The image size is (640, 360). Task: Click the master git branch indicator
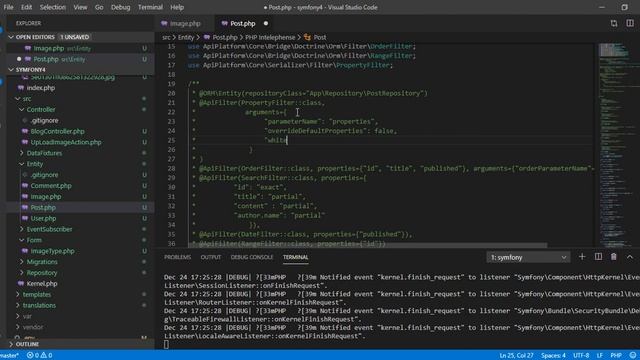click(x=9, y=356)
